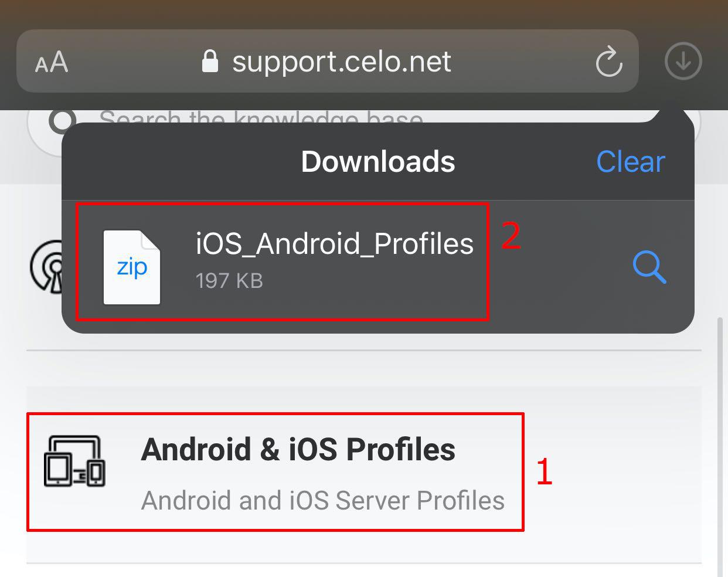This screenshot has width=728, height=577.
Task: Click the red number 1 annotation
Action: pyautogui.click(x=544, y=471)
